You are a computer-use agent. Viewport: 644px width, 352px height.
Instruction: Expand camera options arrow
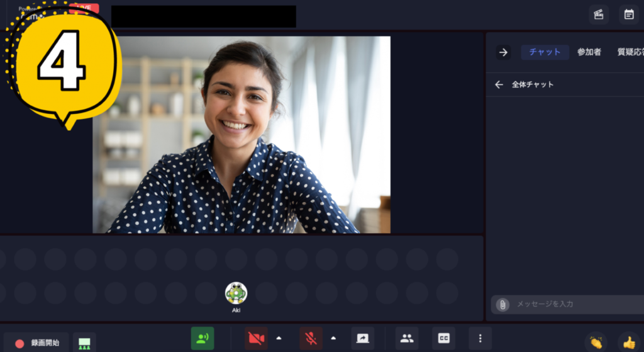click(279, 338)
